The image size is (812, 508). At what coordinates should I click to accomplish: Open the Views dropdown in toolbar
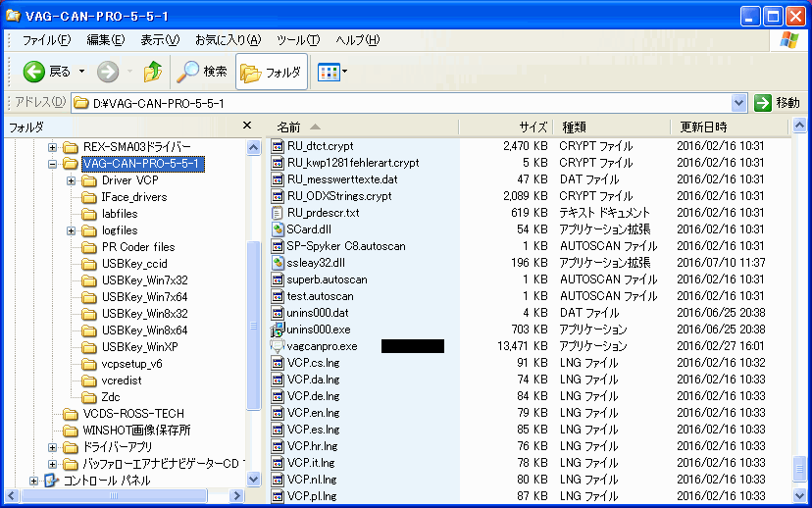[x=332, y=72]
